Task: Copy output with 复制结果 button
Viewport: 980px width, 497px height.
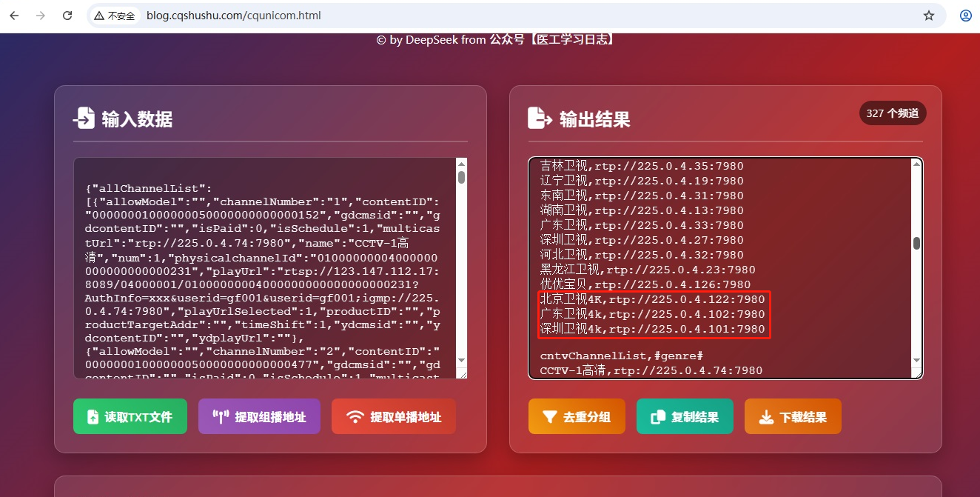Action: (x=685, y=416)
